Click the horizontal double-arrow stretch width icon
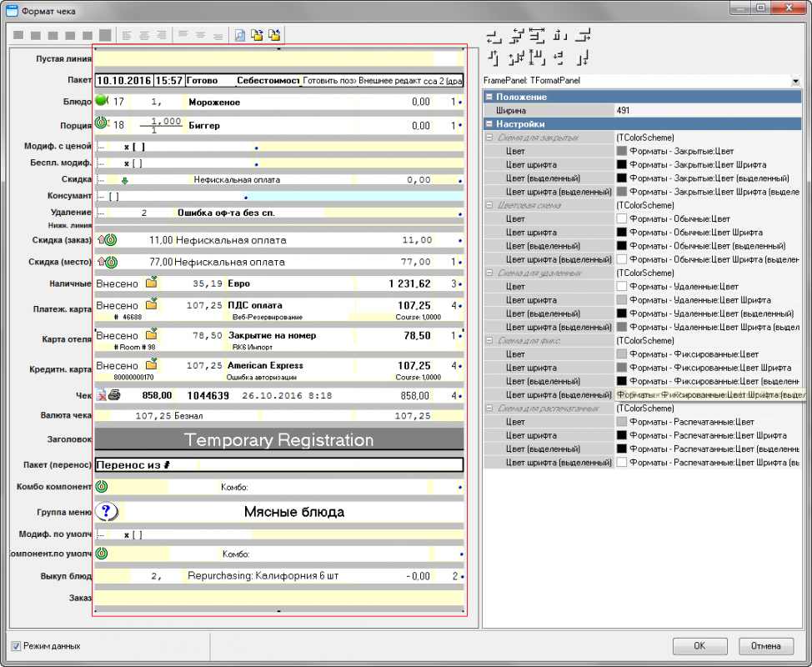812x667 pixels. (x=538, y=36)
